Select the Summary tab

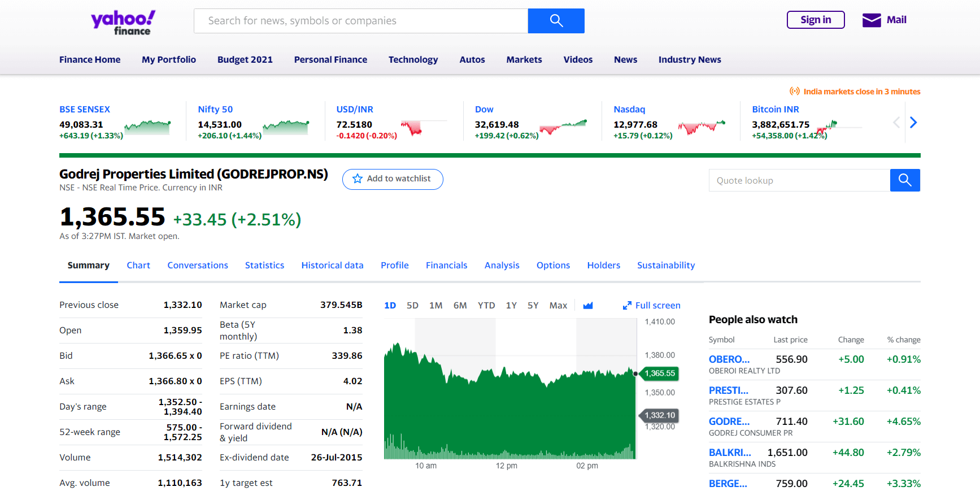click(89, 266)
